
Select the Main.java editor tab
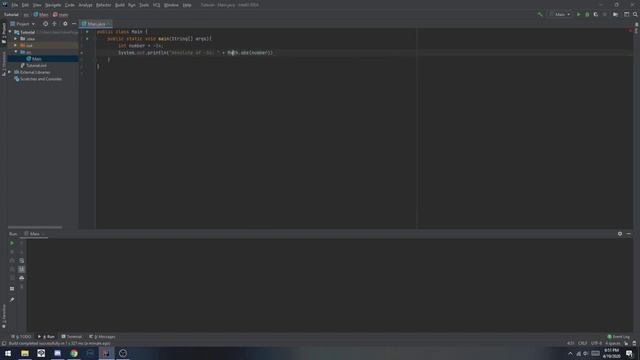[x=96, y=24]
